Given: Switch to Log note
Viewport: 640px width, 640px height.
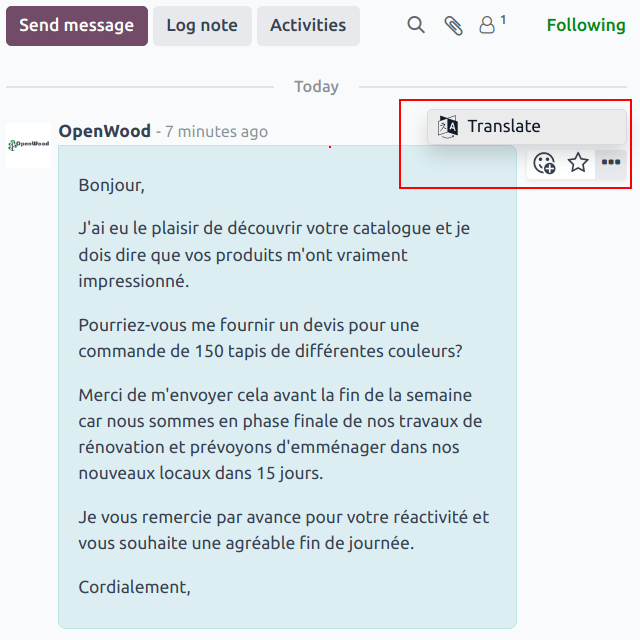Looking at the screenshot, I should click(x=202, y=26).
